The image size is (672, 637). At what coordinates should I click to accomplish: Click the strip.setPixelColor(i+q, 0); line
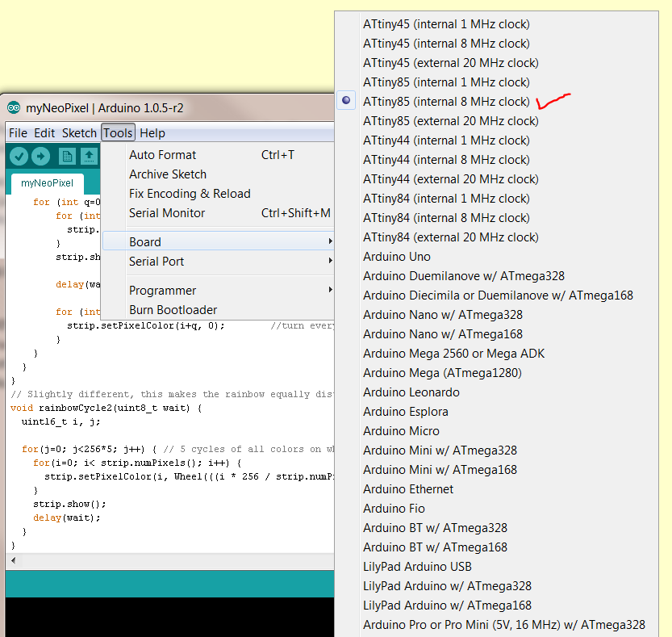coord(146,325)
